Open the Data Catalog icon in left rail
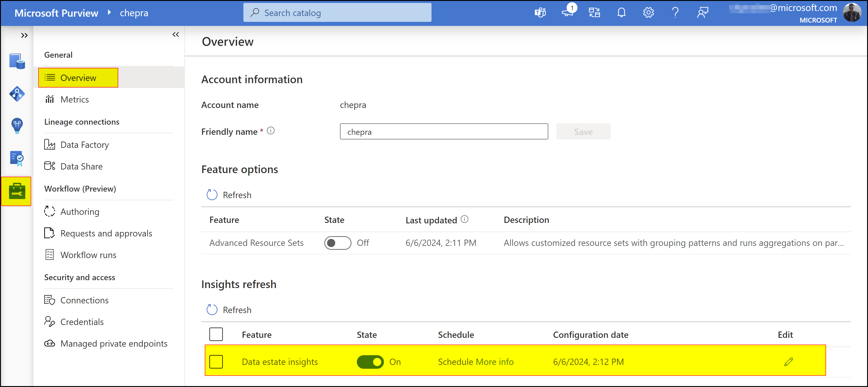868x387 pixels. pyautogui.click(x=17, y=61)
